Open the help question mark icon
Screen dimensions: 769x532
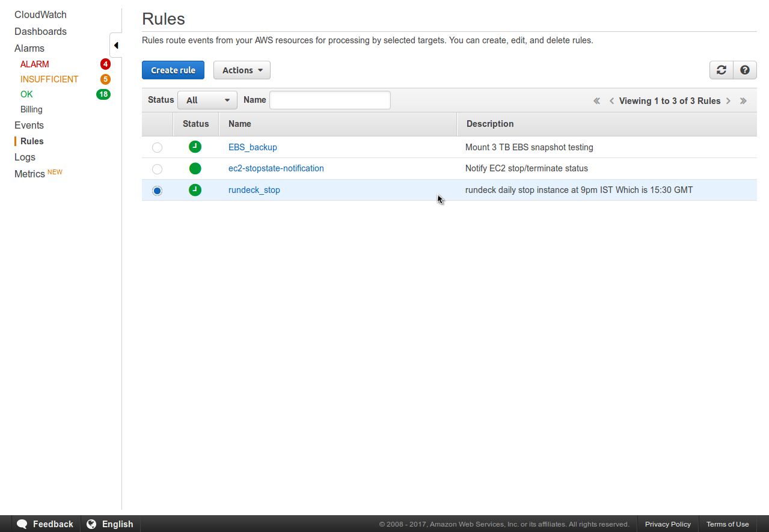pyautogui.click(x=744, y=70)
